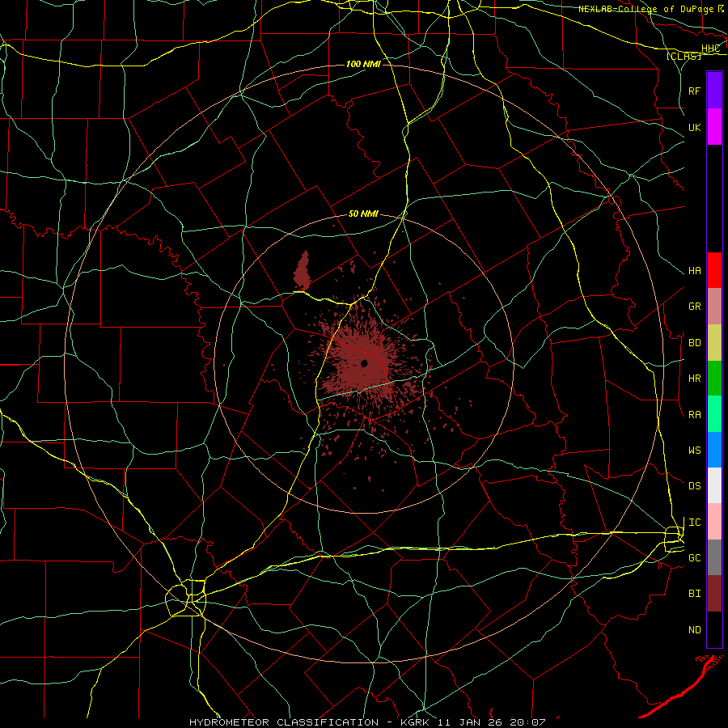Click the NEXLAB-College of DuPage text

pyautogui.click(x=646, y=9)
